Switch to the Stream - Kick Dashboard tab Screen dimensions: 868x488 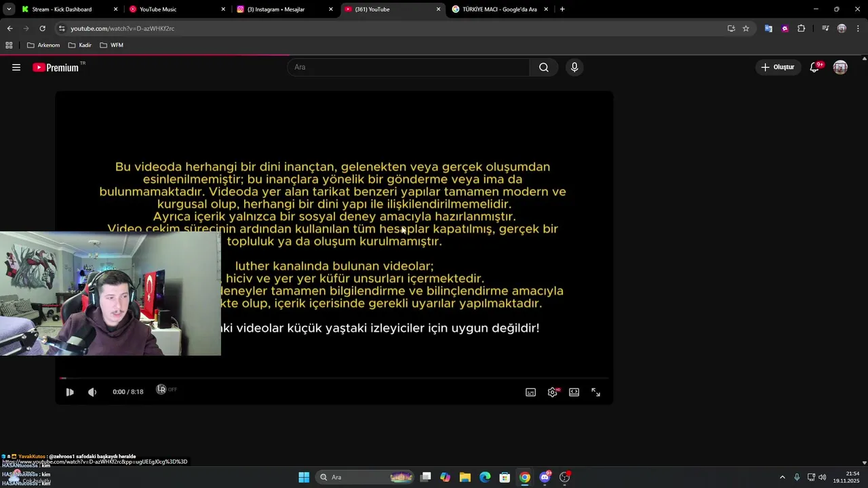(x=62, y=9)
